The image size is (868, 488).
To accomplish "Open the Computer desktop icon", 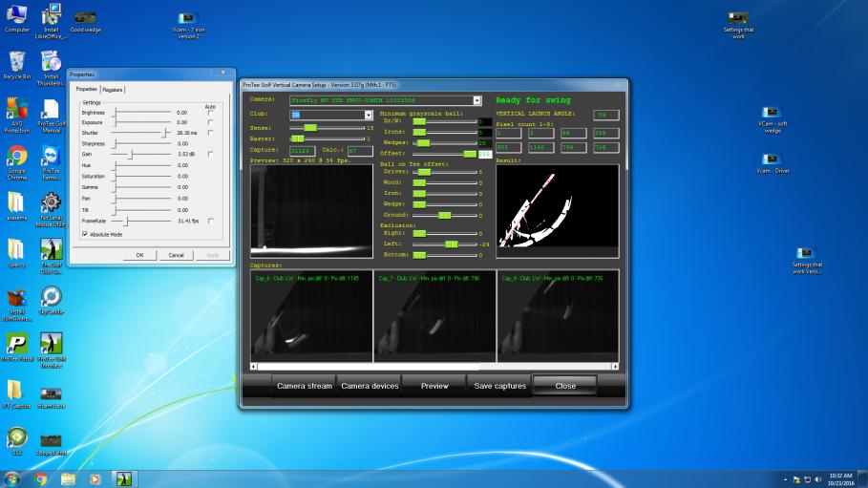I will (16, 18).
